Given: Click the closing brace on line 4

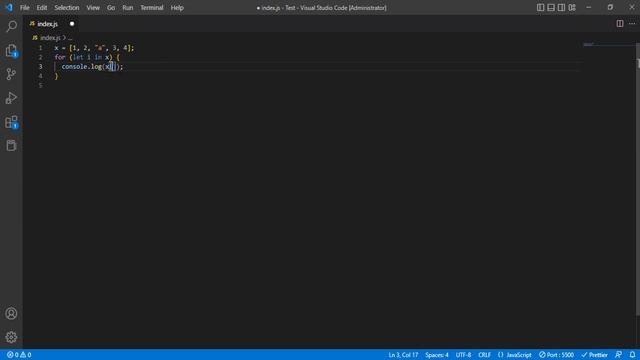Looking at the screenshot, I should [56, 76].
